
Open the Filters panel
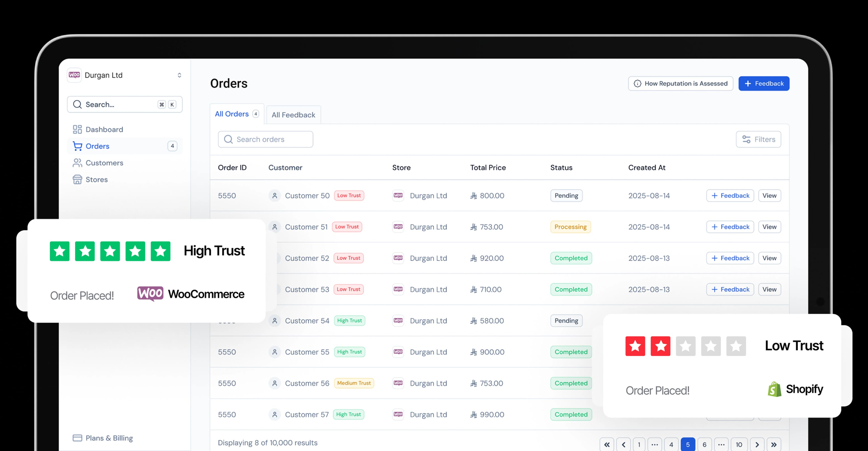pos(758,139)
